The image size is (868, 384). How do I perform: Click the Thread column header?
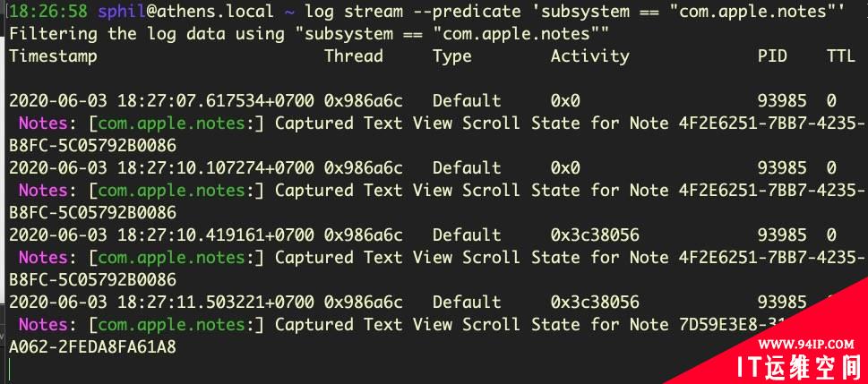point(353,55)
